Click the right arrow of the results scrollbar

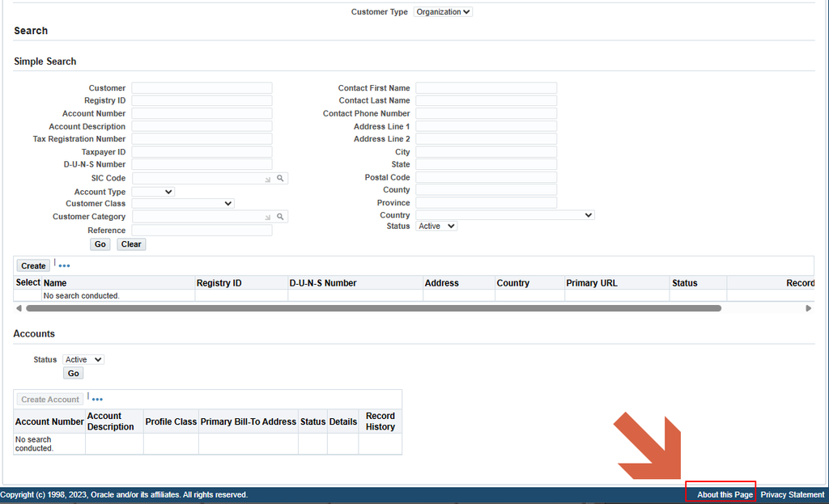(x=808, y=308)
